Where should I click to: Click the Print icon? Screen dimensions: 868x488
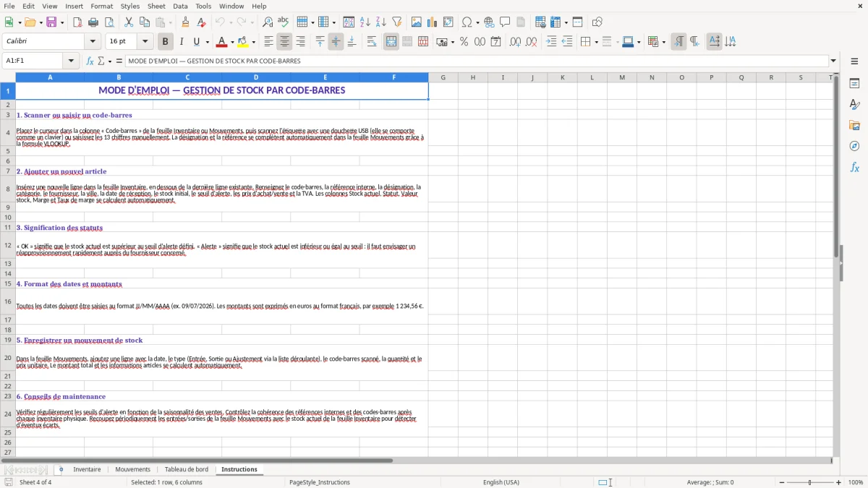click(93, 22)
